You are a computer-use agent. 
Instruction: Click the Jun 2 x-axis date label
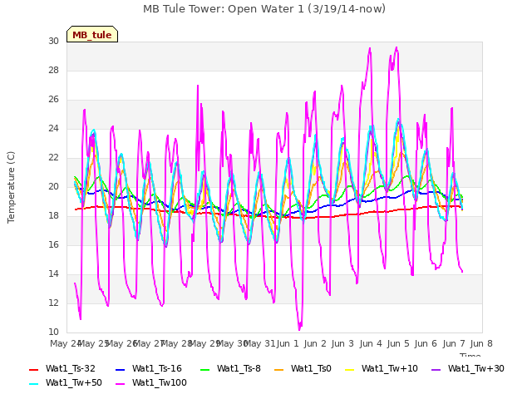(x=315, y=343)
